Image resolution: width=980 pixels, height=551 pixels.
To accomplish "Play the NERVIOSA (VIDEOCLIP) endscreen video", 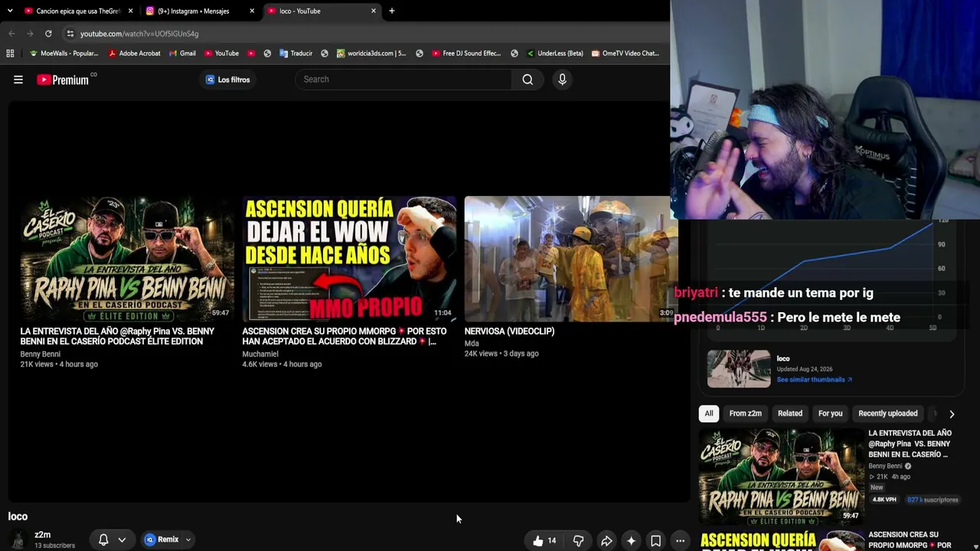I will 570,259.
